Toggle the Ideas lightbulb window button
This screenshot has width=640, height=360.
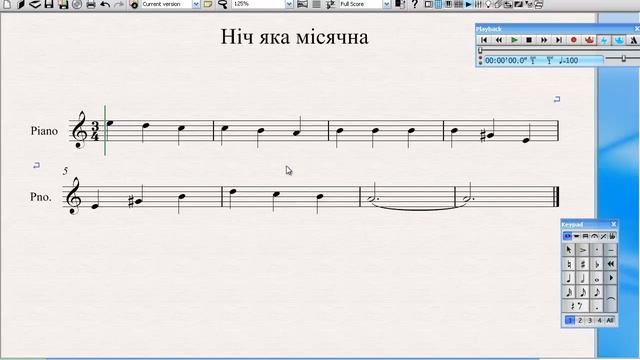[x=488, y=4]
